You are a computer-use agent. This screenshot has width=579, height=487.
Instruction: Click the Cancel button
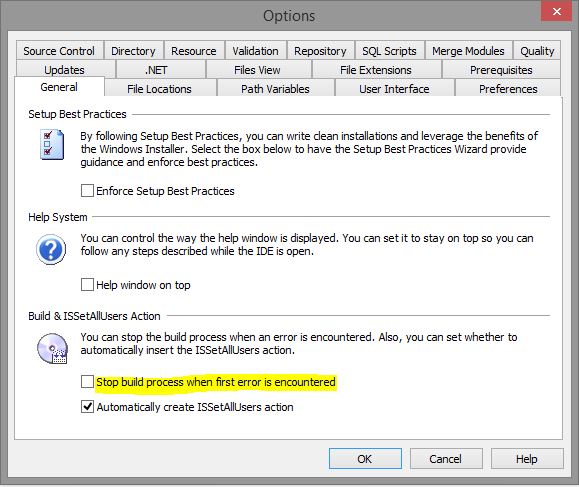point(446,459)
